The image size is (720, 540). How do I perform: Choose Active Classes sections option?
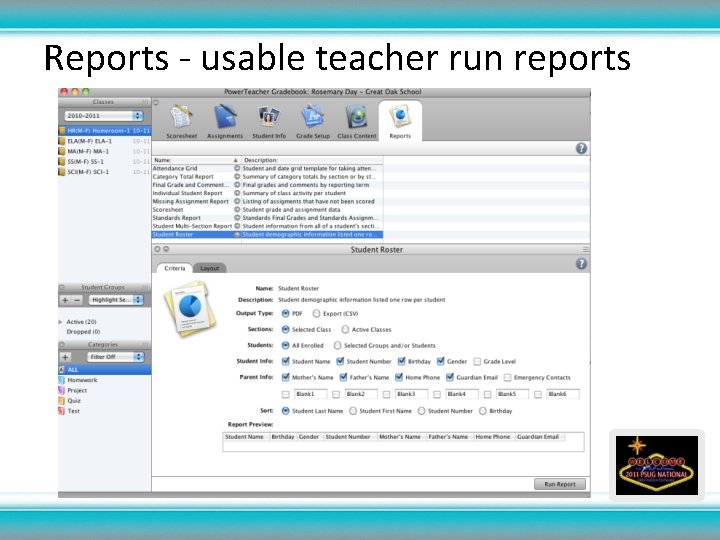click(x=345, y=330)
